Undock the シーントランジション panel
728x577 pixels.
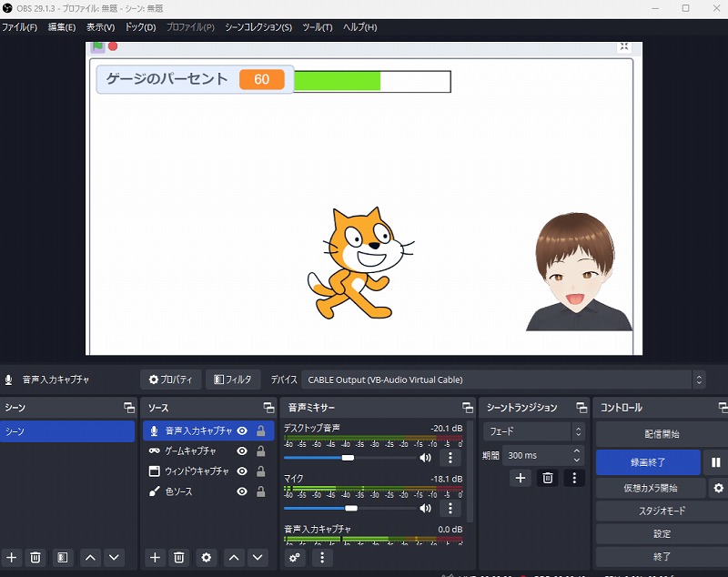tap(581, 408)
